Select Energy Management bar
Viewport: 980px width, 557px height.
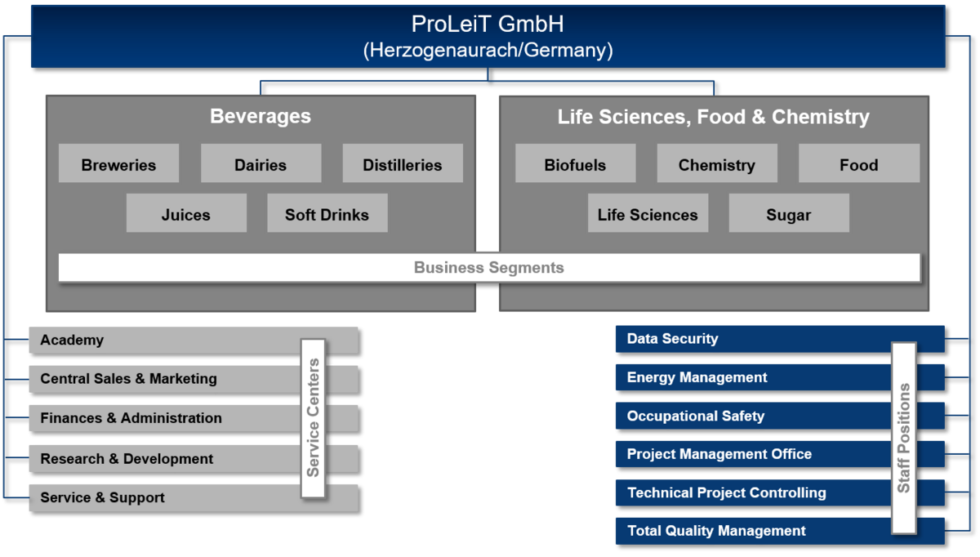coord(751,377)
